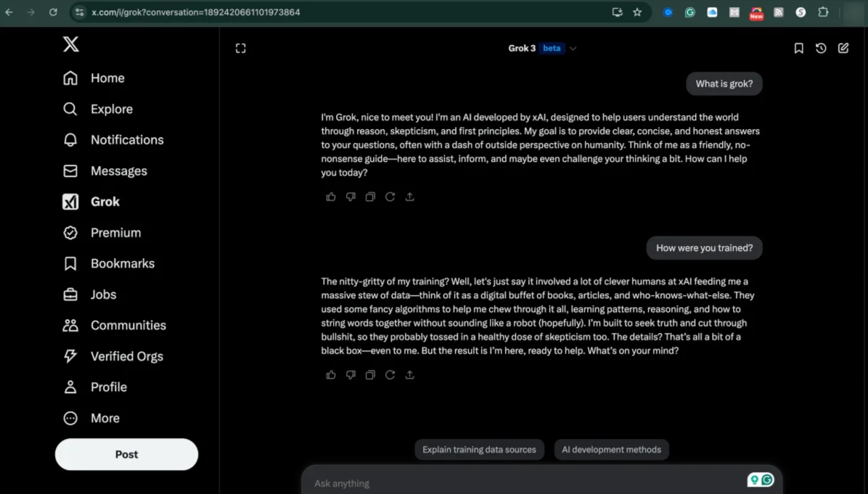Focus the 'Ask anything' input field
The width and height of the screenshot is (868, 494).
point(523,483)
